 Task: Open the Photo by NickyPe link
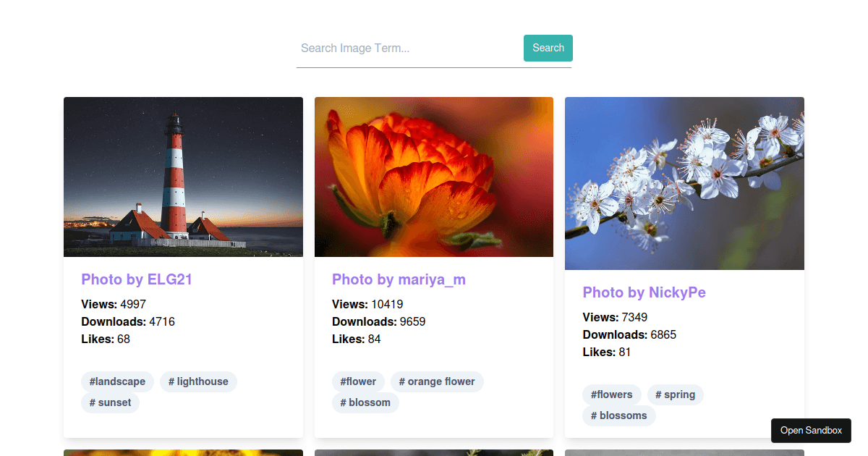point(644,292)
